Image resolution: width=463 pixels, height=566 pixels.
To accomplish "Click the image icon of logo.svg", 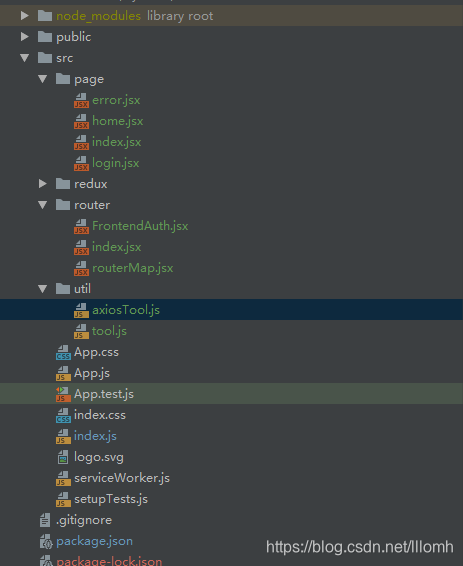I will click(63, 457).
